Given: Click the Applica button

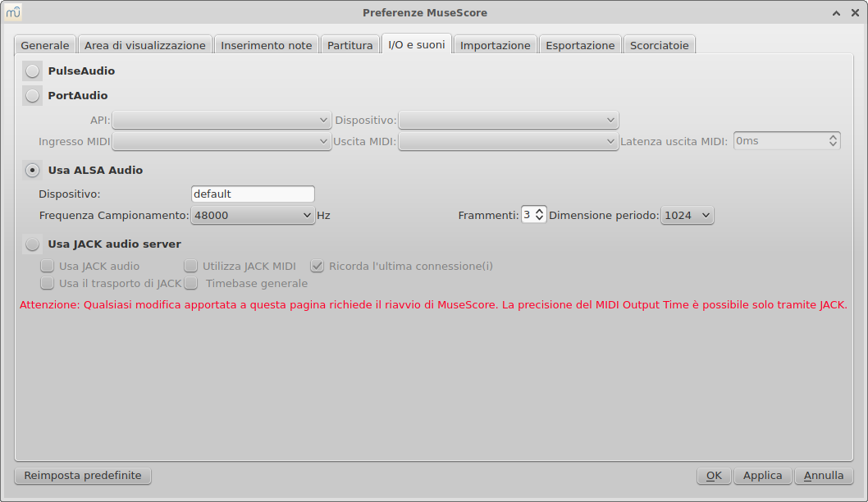Looking at the screenshot, I should (762, 476).
